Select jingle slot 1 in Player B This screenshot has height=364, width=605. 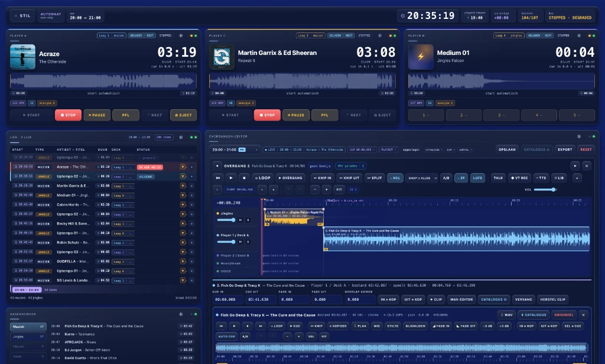pos(425,115)
